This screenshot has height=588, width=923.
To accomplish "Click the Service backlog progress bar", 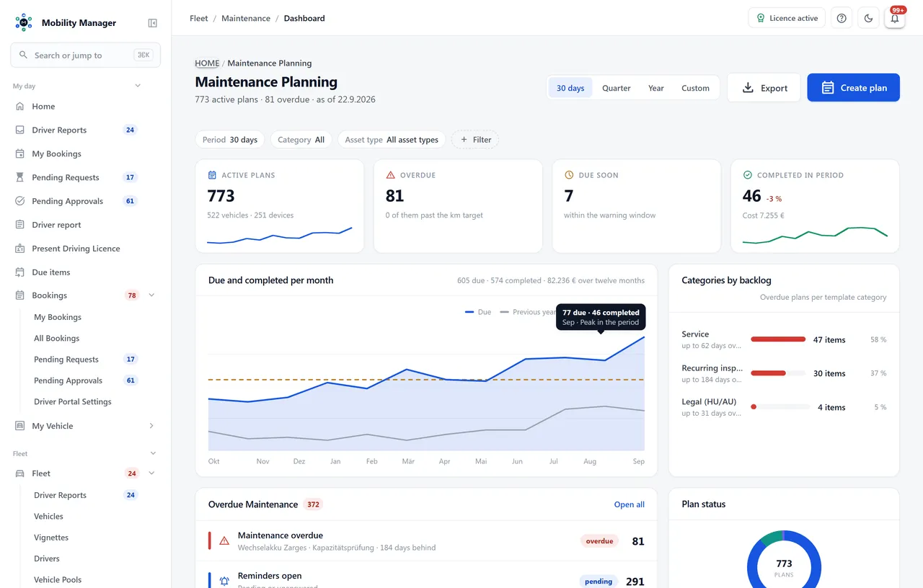I will (778, 339).
